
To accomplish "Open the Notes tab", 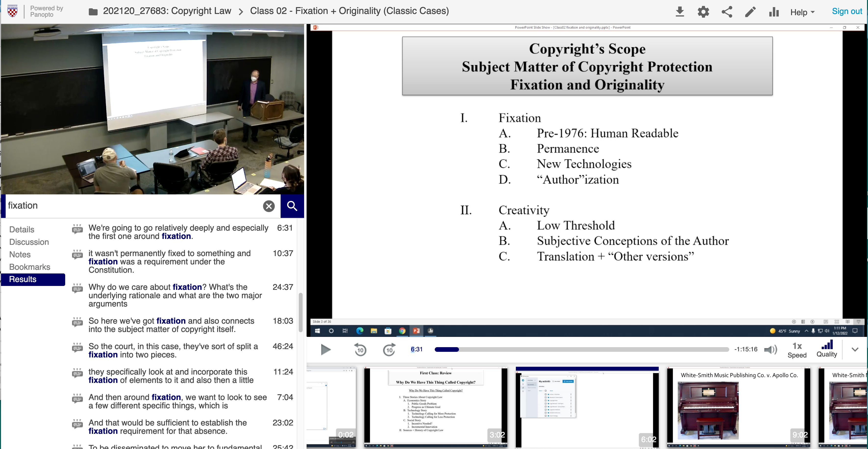I will click(20, 254).
